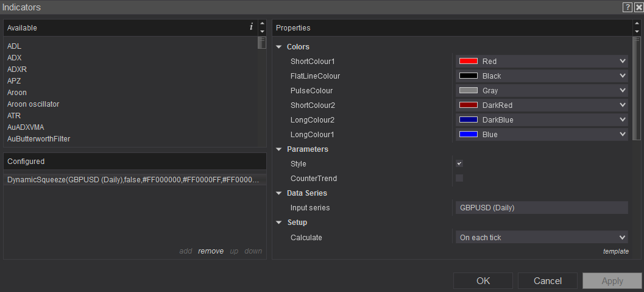
Task: Click the Input series GBPUSD field
Action: 542,208
